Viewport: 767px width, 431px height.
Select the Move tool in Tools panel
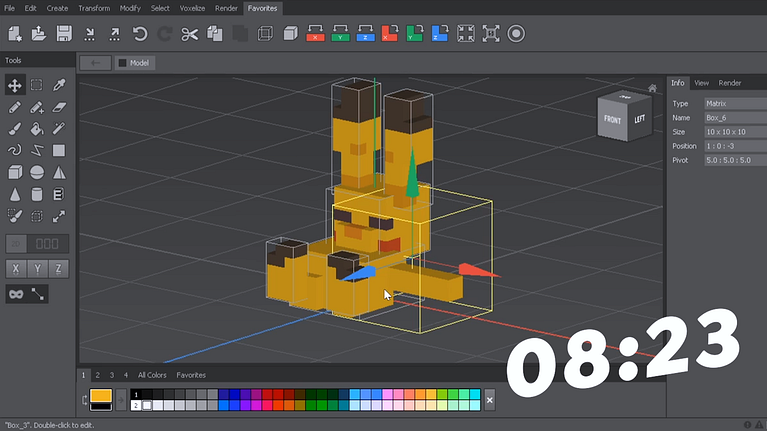click(15, 86)
